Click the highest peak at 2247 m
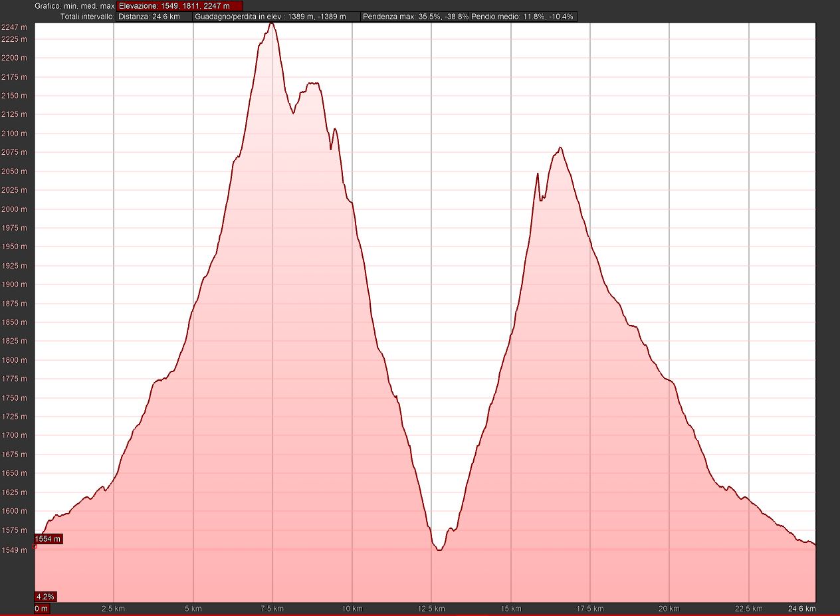Image resolution: width=840 pixels, height=616 pixels. coord(271,23)
